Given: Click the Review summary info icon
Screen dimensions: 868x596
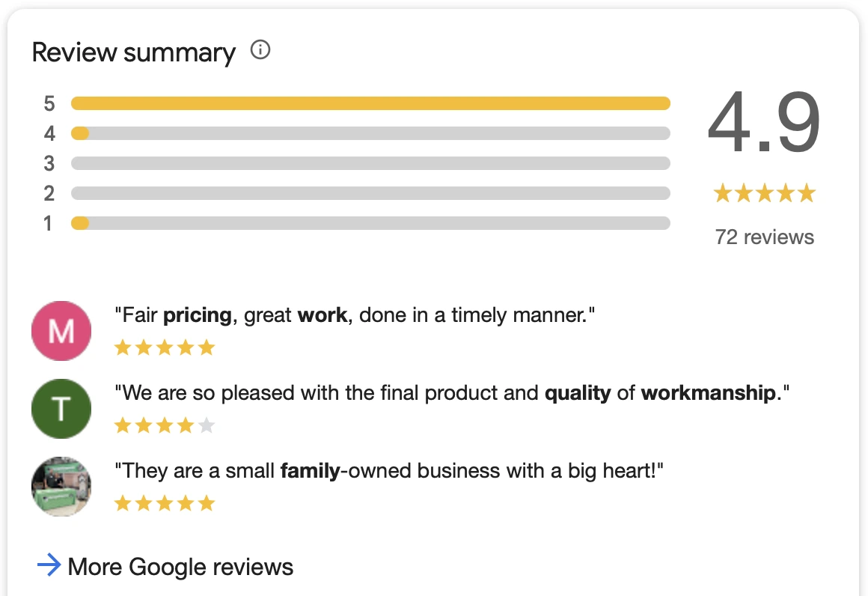Looking at the screenshot, I should tap(260, 50).
